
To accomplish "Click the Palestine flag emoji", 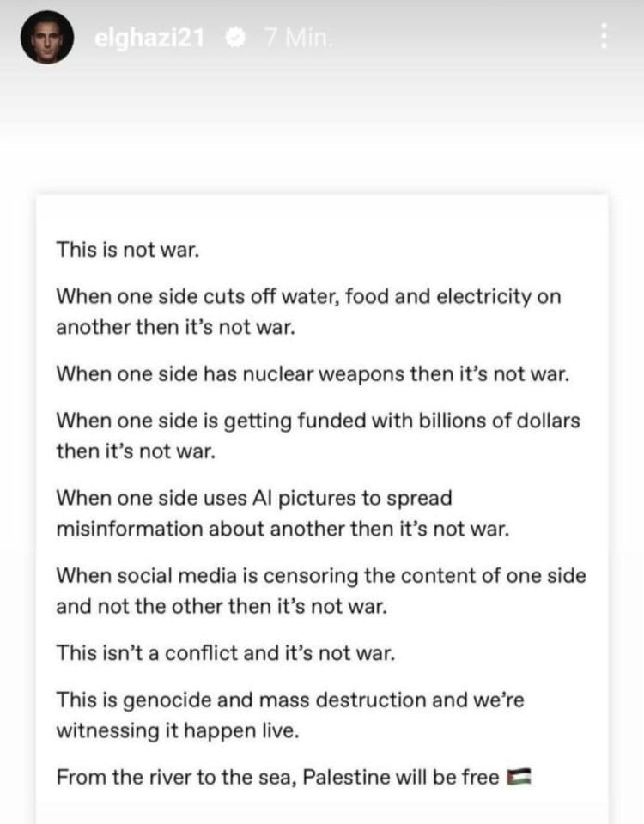I will 519,778.
